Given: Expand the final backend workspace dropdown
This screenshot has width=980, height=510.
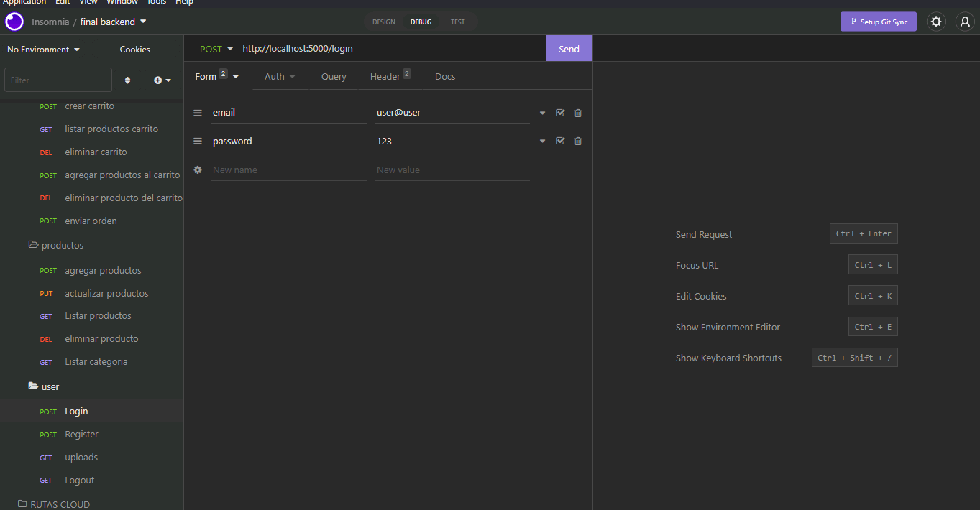Looking at the screenshot, I should click(142, 22).
